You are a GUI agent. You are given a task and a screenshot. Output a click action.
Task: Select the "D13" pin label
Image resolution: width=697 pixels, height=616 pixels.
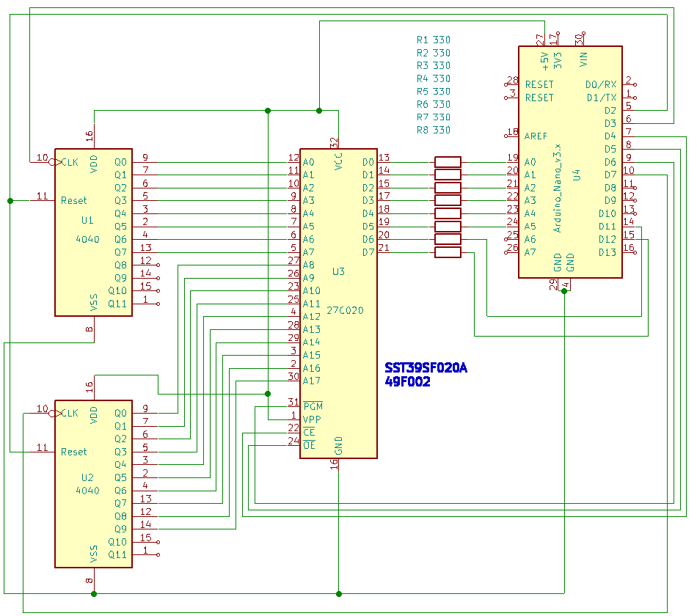tap(607, 252)
